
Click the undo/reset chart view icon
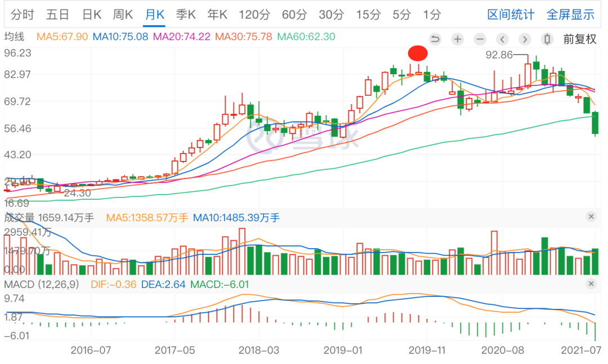coord(435,39)
